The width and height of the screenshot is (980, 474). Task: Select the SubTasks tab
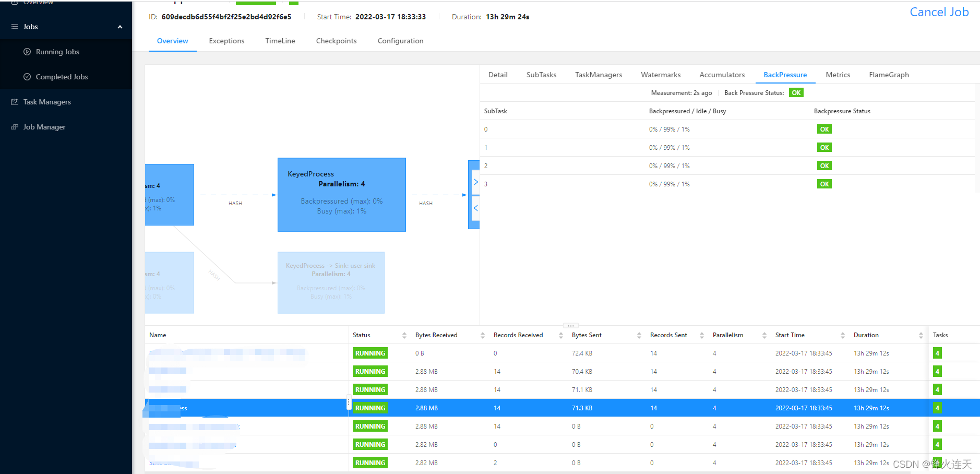[x=541, y=75]
